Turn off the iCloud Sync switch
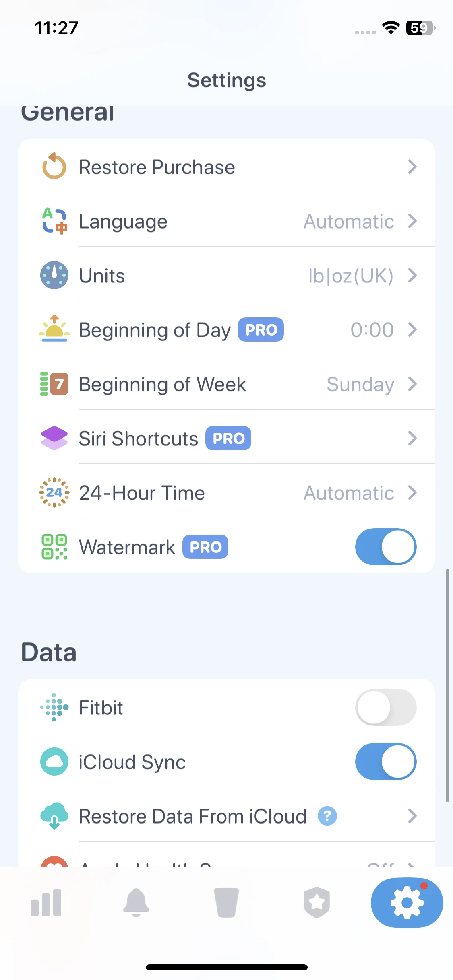This screenshot has width=453, height=980. click(x=386, y=762)
